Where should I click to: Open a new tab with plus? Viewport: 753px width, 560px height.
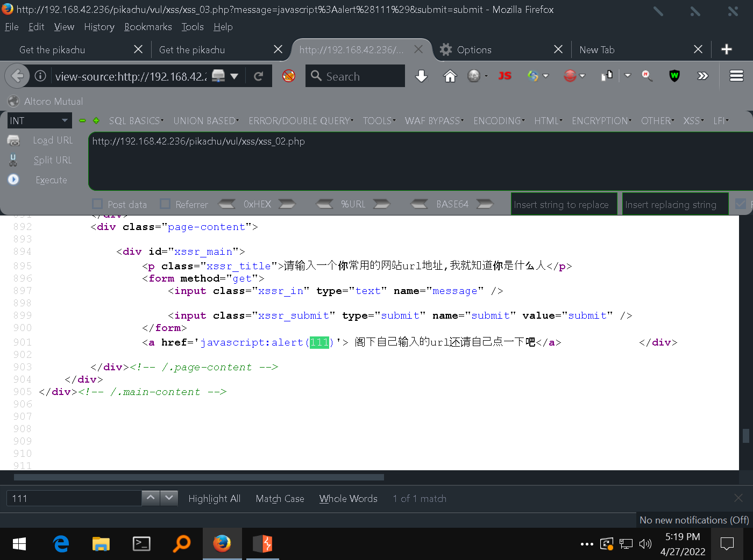tap(727, 49)
